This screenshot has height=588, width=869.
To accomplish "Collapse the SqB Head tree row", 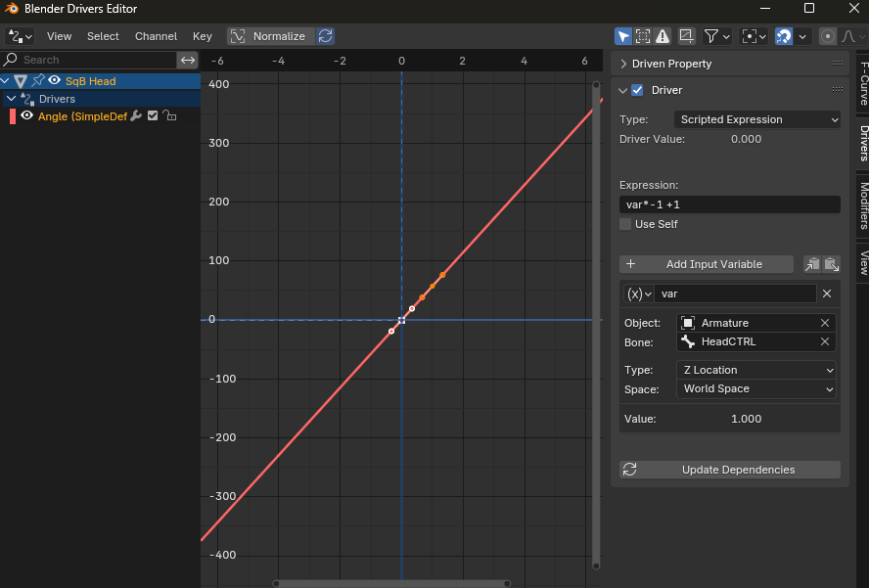I will pyautogui.click(x=6, y=81).
